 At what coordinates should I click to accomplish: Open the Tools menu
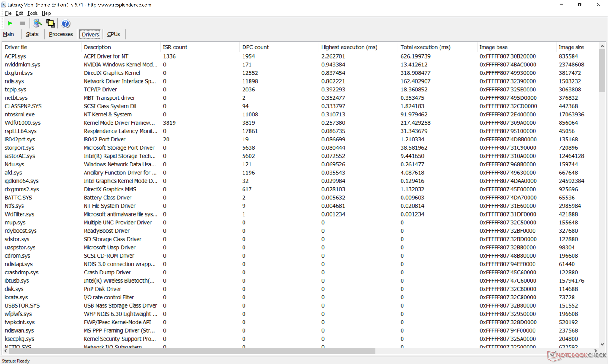(x=32, y=13)
